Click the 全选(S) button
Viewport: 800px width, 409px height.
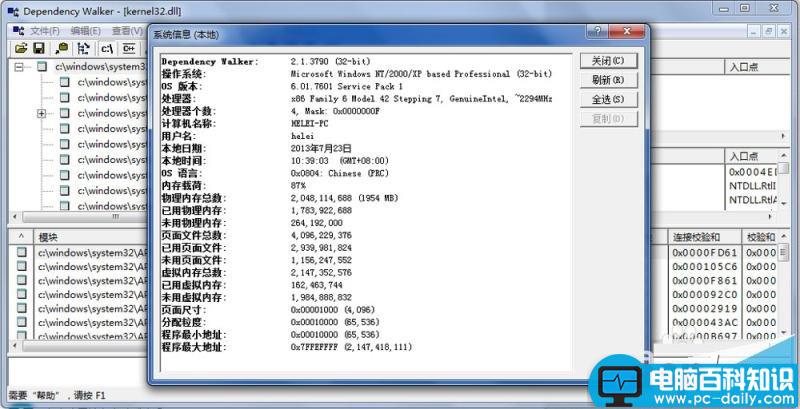(x=607, y=100)
